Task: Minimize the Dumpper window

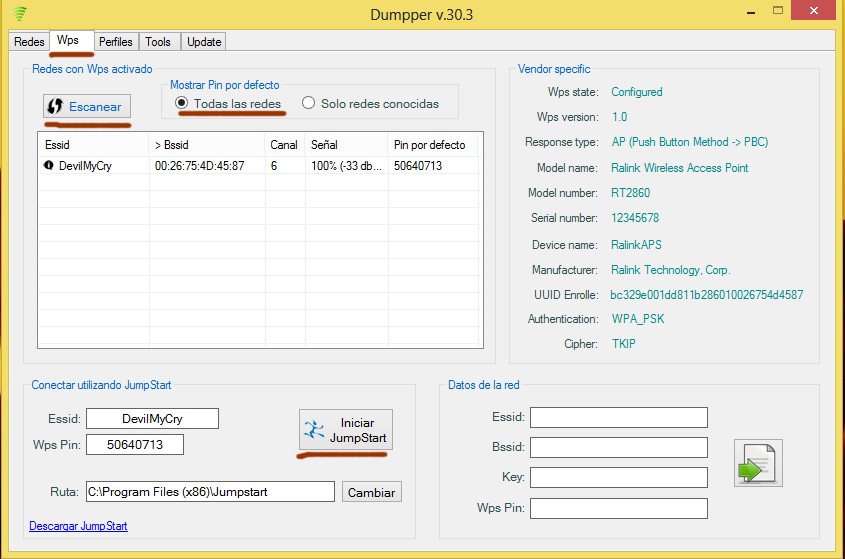Action: pos(751,12)
